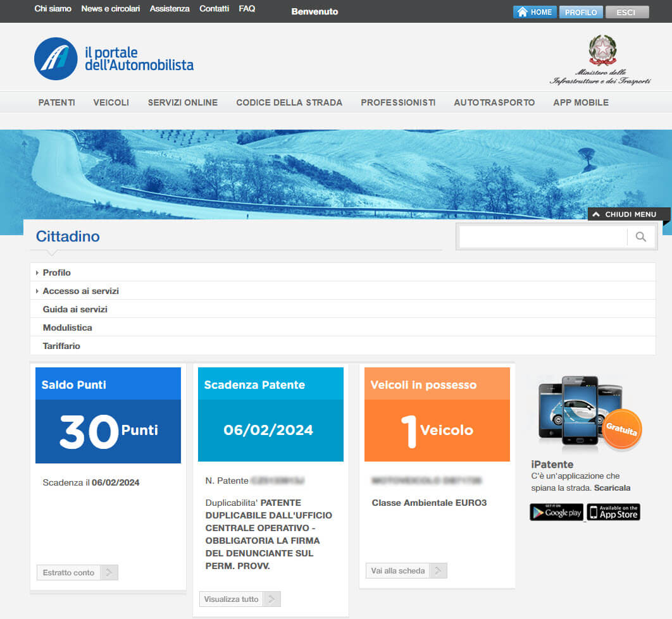Open FAQ link
This screenshot has height=619, width=672.
pyautogui.click(x=247, y=9)
